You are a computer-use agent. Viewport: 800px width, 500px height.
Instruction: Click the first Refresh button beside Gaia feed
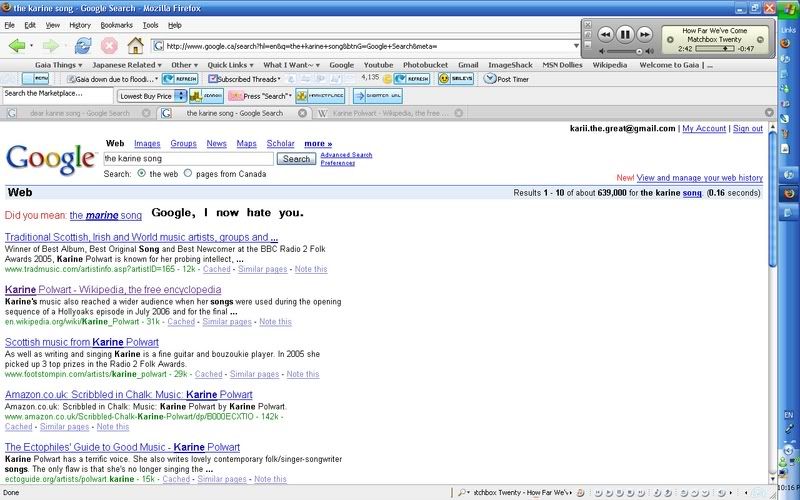coord(180,79)
